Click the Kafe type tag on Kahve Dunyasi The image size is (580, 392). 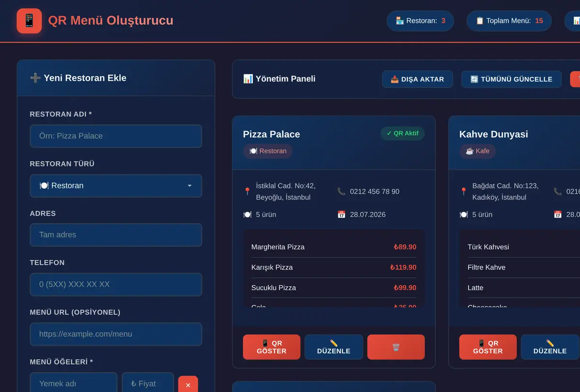(x=478, y=151)
